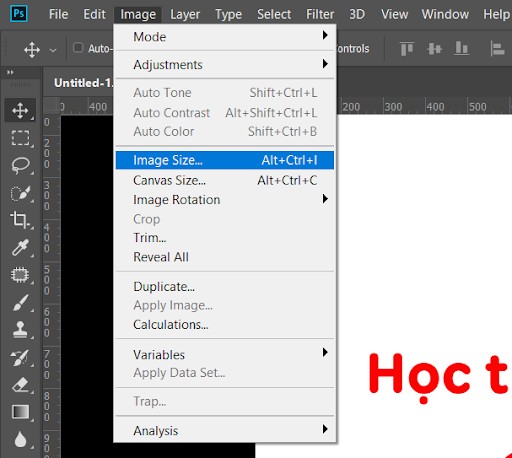Click the Trap... menu entry
Viewport: 512px width, 458px height.
click(x=225, y=401)
